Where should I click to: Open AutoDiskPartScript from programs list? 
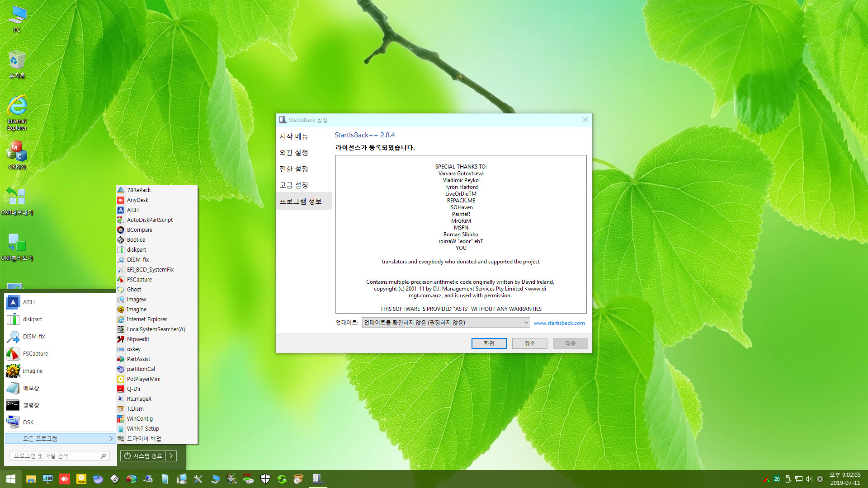tap(157, 220)
